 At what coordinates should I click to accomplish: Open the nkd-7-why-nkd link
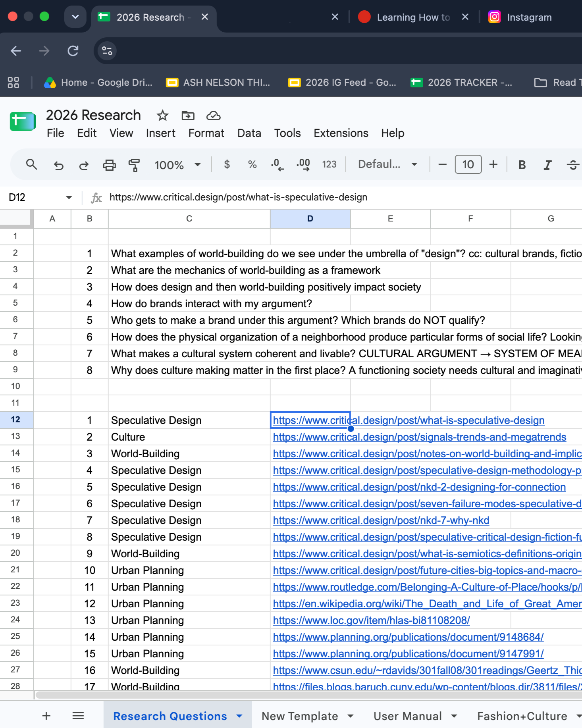click(381, 520)
